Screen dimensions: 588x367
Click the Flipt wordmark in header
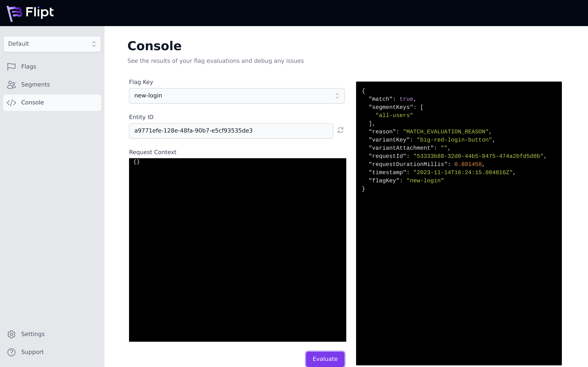(40, 12)
